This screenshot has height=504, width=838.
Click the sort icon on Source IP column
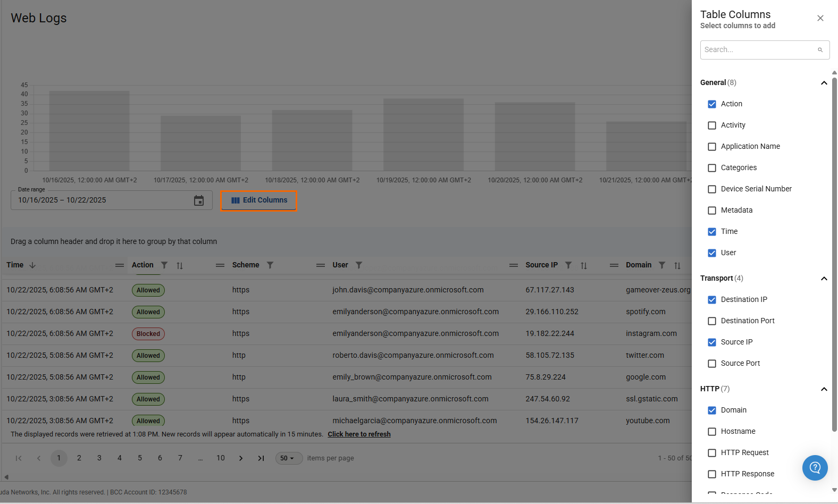pos(584,266)
